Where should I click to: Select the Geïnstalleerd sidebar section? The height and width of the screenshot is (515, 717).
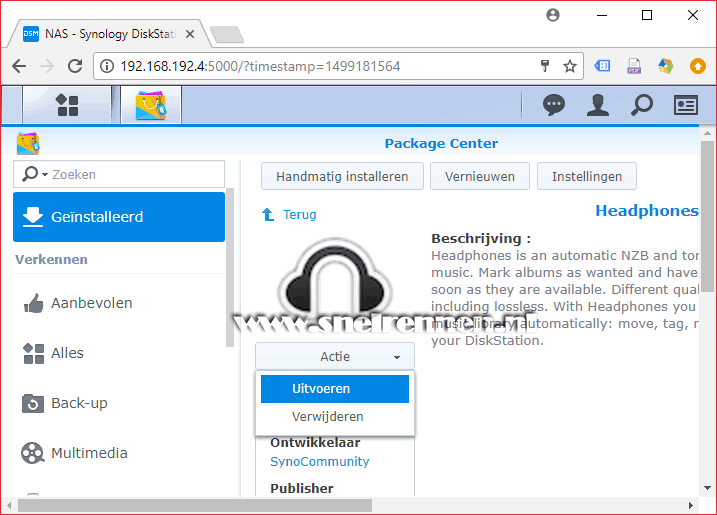(119, 217)
